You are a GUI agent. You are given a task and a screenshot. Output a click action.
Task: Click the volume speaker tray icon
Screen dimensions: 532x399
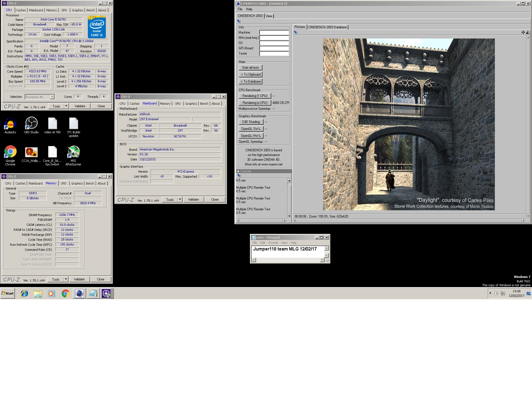point(496,293)
